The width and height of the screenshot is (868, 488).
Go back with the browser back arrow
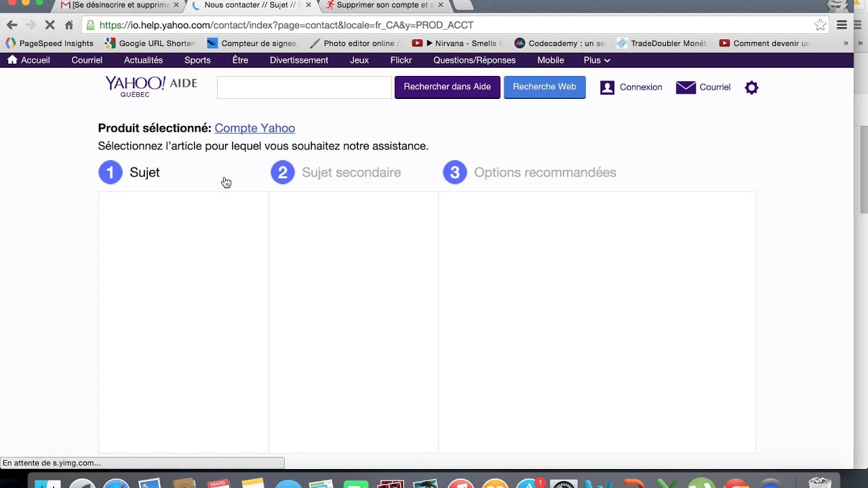(x=12, y=25)
